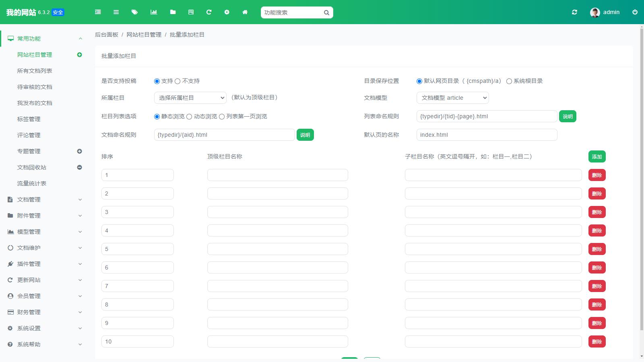Go to 标签管理 in sidebar
This screenshot has width=644, height=362.
29,119
